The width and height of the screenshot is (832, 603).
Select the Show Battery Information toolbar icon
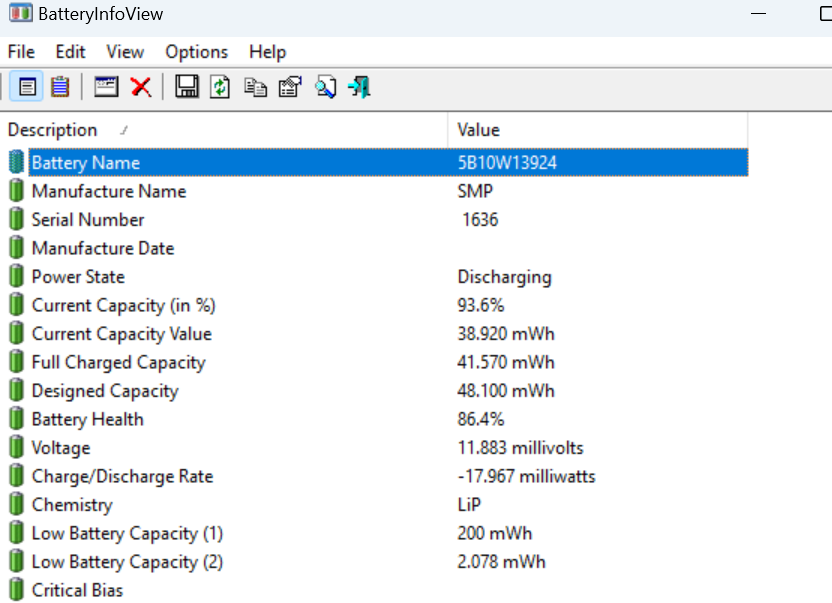coord(27,87)
